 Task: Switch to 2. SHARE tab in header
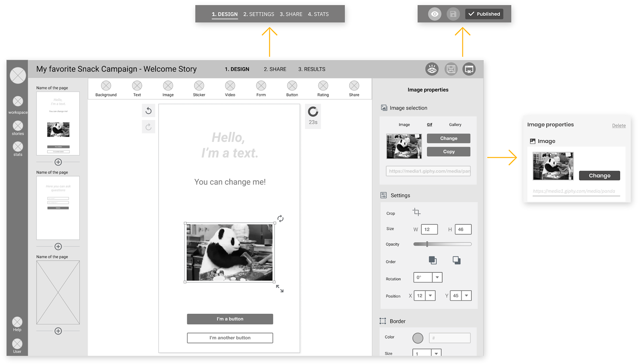point(275,69)
